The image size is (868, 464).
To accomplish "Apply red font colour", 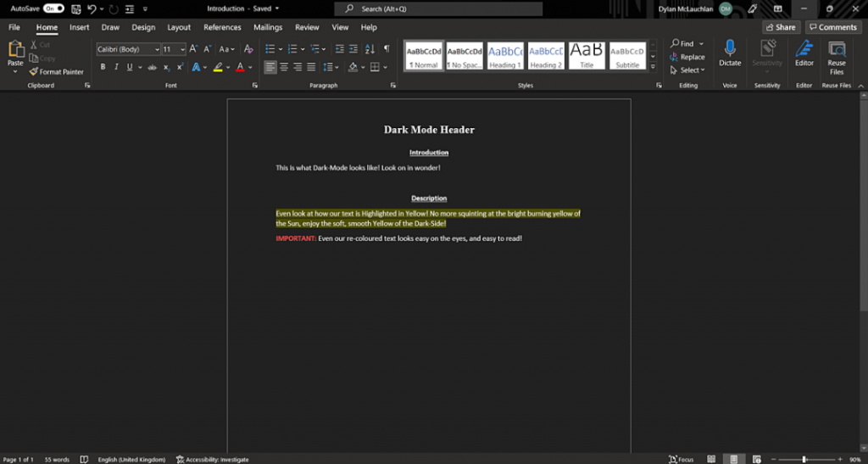I will [240, 68].
